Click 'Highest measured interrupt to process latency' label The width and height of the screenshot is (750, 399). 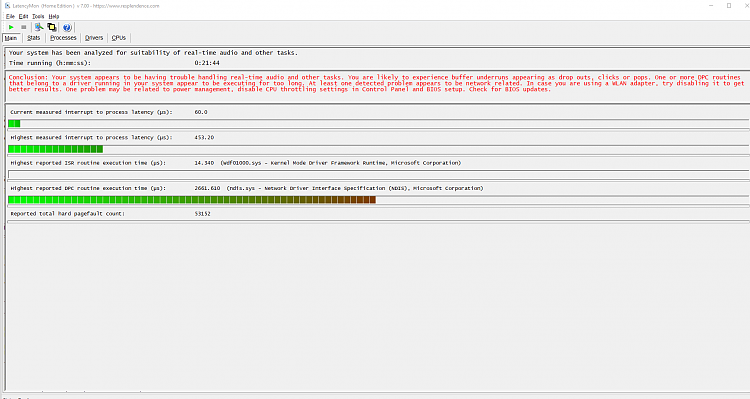(91, 138)
